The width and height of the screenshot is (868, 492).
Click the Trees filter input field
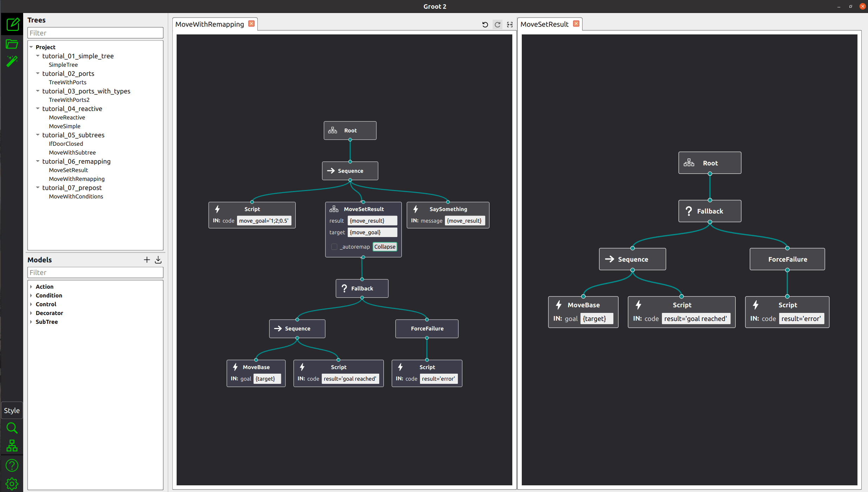pos(95,33)
